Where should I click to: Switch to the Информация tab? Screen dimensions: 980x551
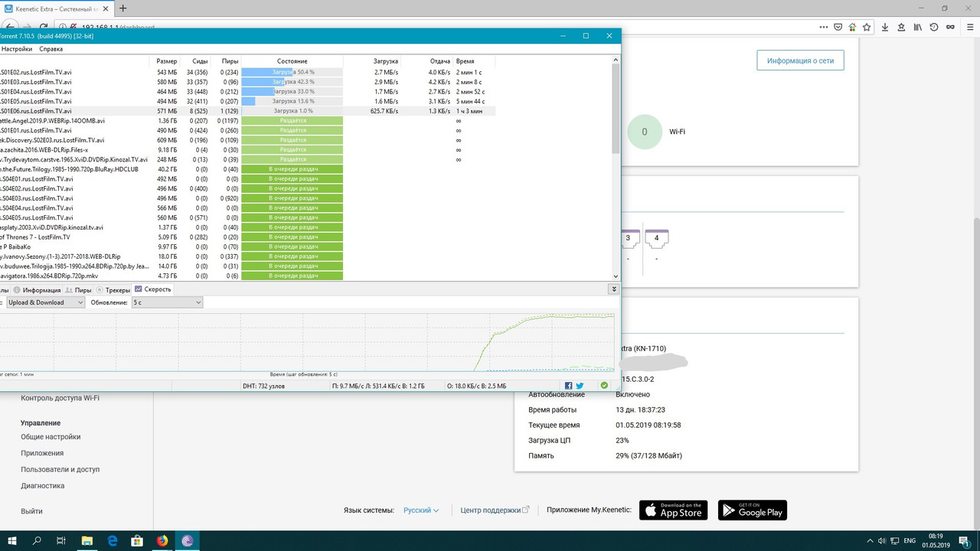tap(37, 290)
